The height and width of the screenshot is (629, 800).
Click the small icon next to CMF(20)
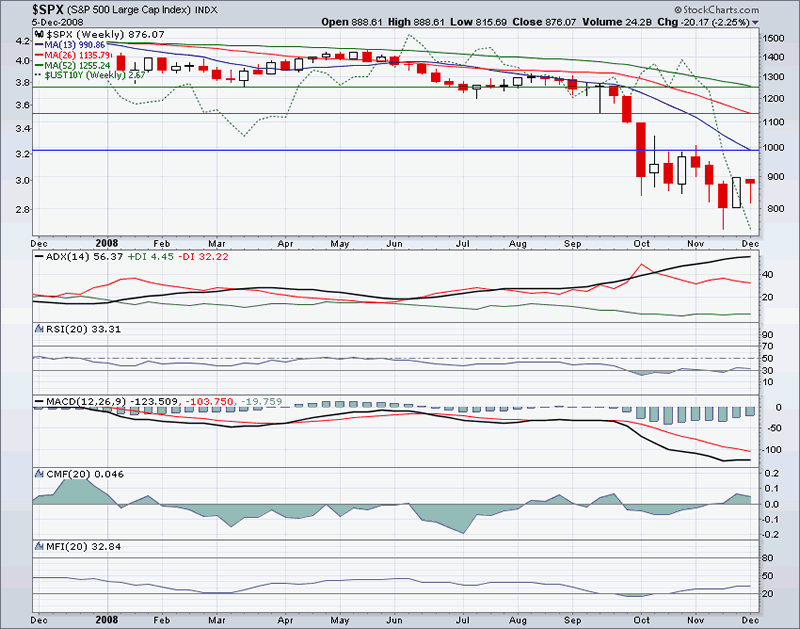[39, 474]
